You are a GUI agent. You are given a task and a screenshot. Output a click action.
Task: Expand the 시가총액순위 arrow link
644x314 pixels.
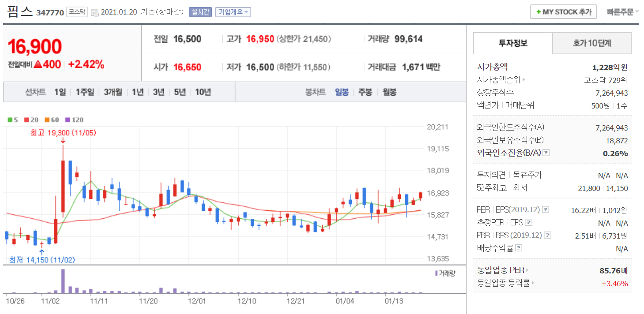(x=524, y=80)
